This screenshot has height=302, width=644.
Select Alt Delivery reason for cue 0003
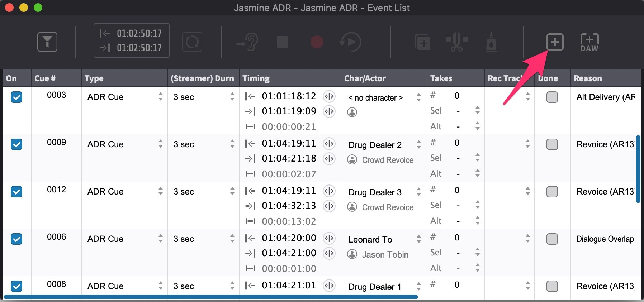[606, 97]
